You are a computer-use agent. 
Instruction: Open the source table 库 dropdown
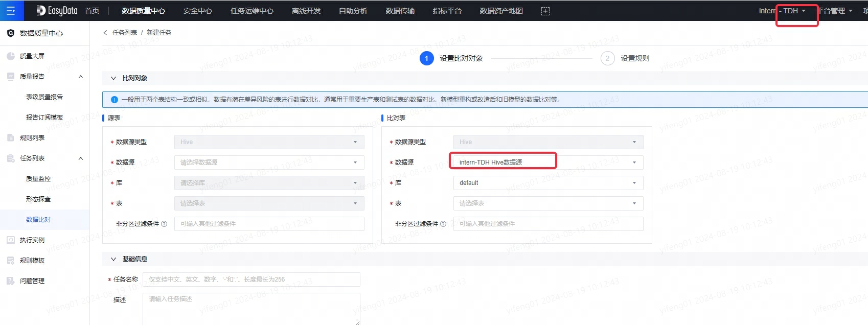[269, 183]
